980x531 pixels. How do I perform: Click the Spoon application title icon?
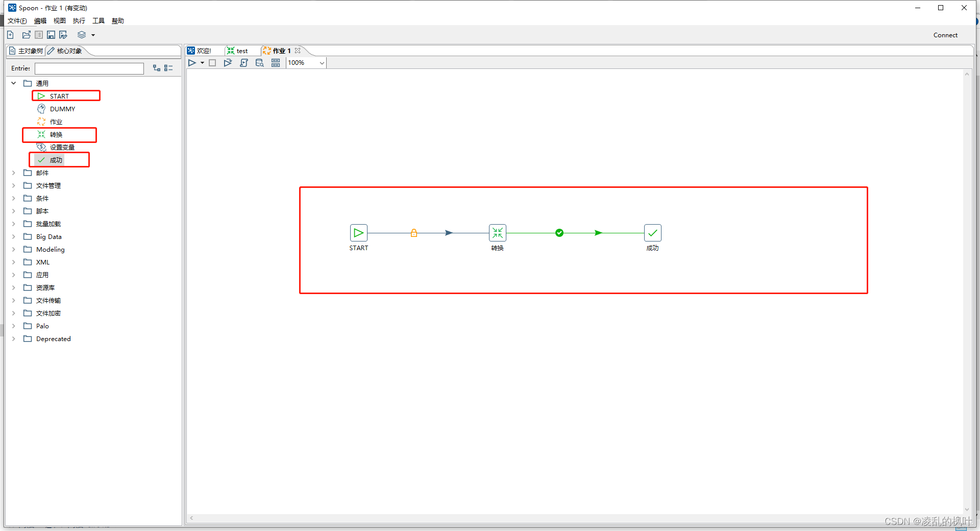(x=12, y=8)
